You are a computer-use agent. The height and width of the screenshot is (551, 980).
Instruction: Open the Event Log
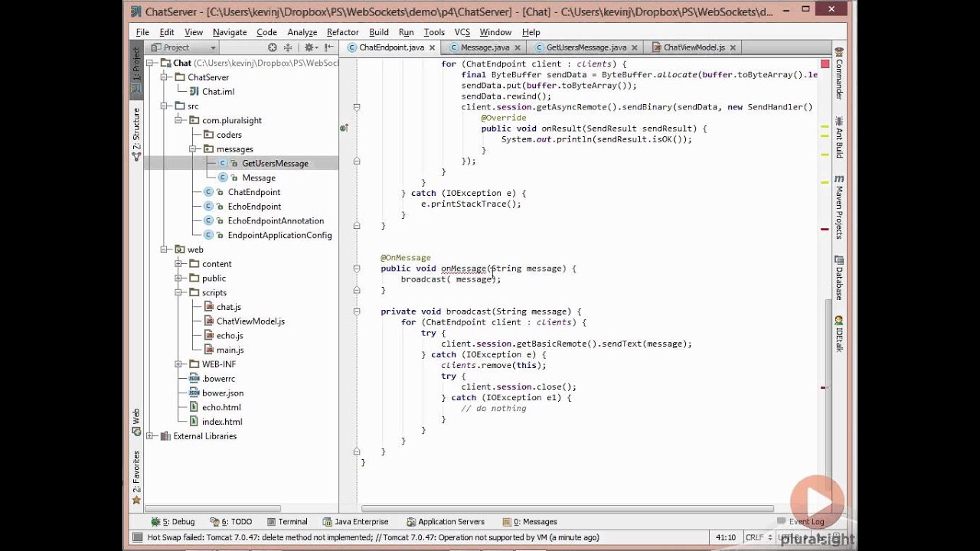pos(800,522)
